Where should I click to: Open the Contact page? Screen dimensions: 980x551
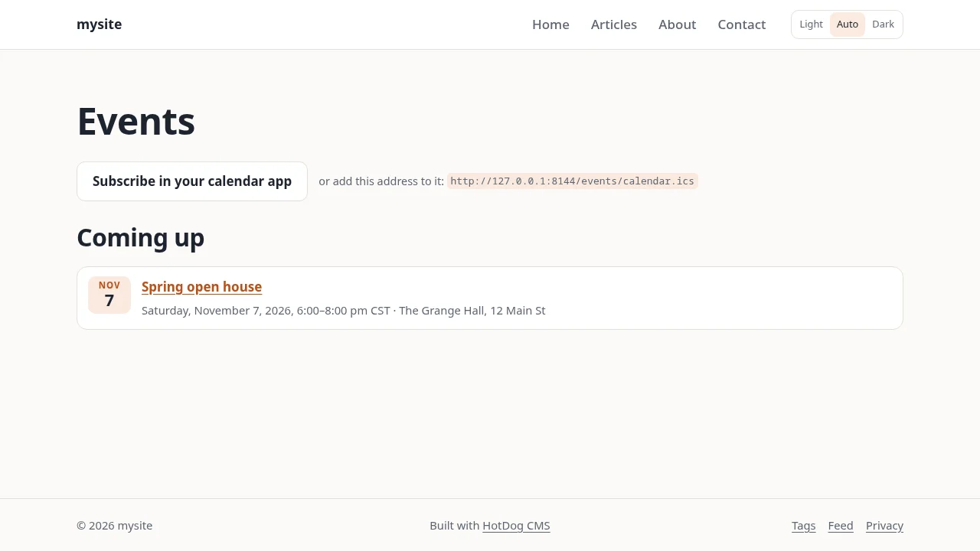(742, 24)
